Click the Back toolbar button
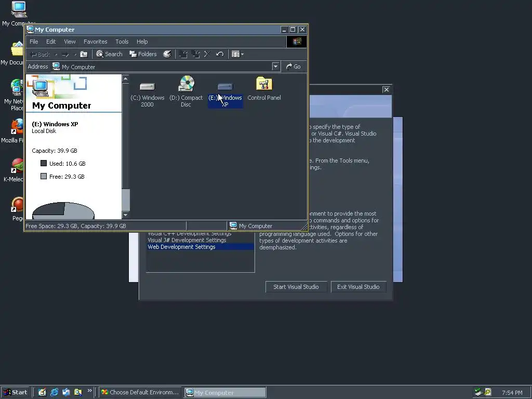This screenshot has width=532, height=399. pyautogui.click(x=41, y=54)
